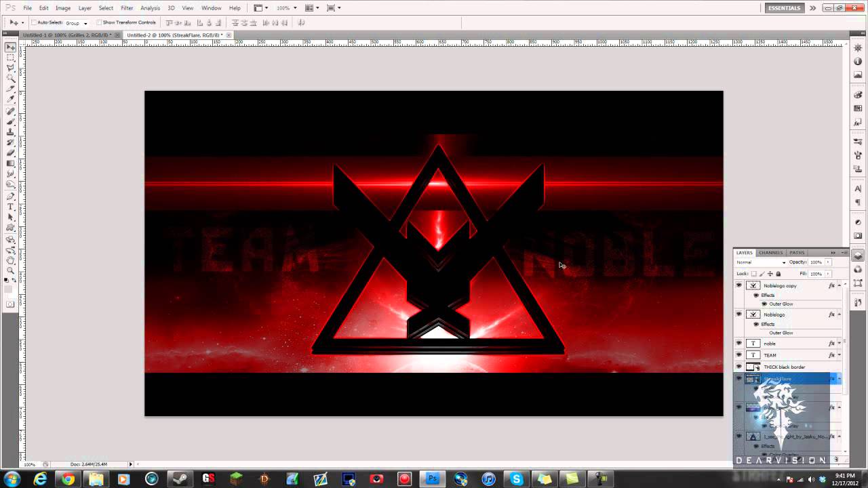Open the blend mode Normal dropdown
The image size is (868, 488).
761,262
